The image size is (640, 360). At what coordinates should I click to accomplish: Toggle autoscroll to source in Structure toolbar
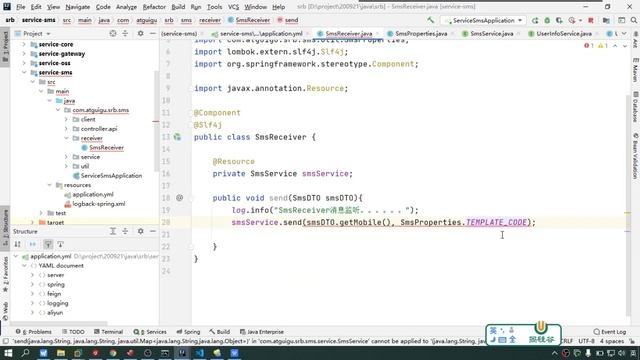(48, 244)
